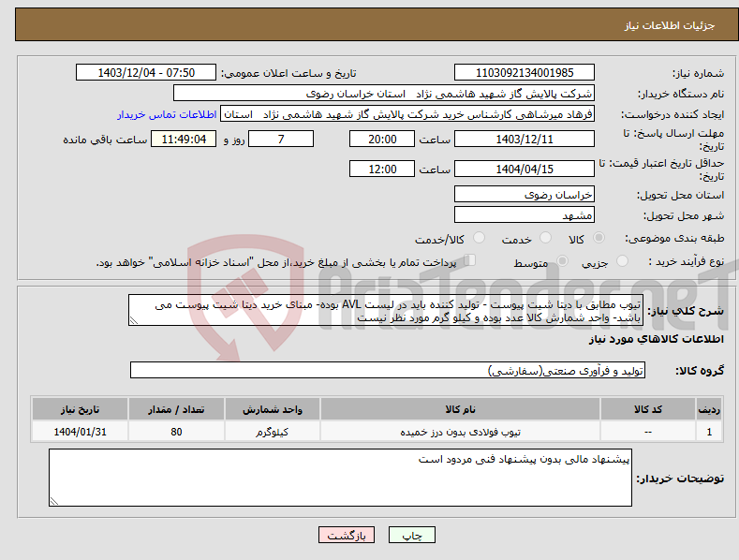Click the quantity cell 80
Viewport: 739px width, 560px height.
coord(176,432)
